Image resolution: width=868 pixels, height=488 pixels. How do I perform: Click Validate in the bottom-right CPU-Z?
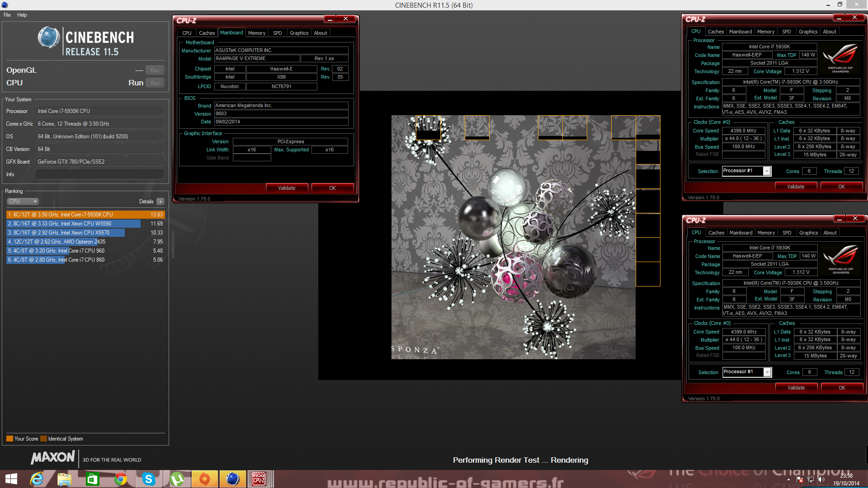click(x=796, y=388)
